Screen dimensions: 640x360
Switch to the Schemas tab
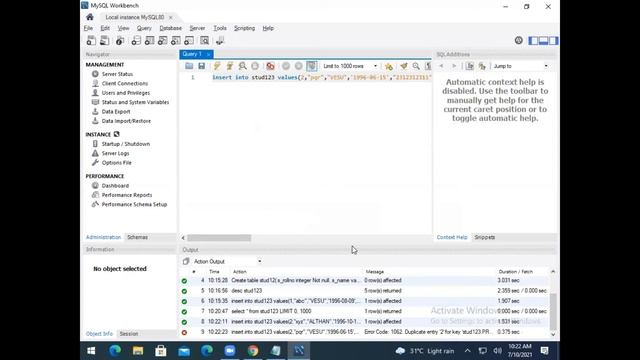click(138, 237)
